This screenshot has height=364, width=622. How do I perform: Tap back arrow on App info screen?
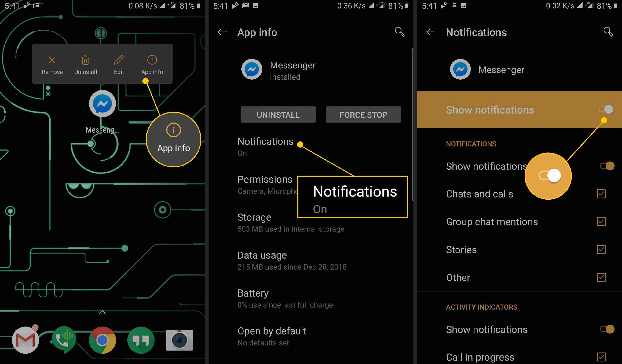[221, 32]
